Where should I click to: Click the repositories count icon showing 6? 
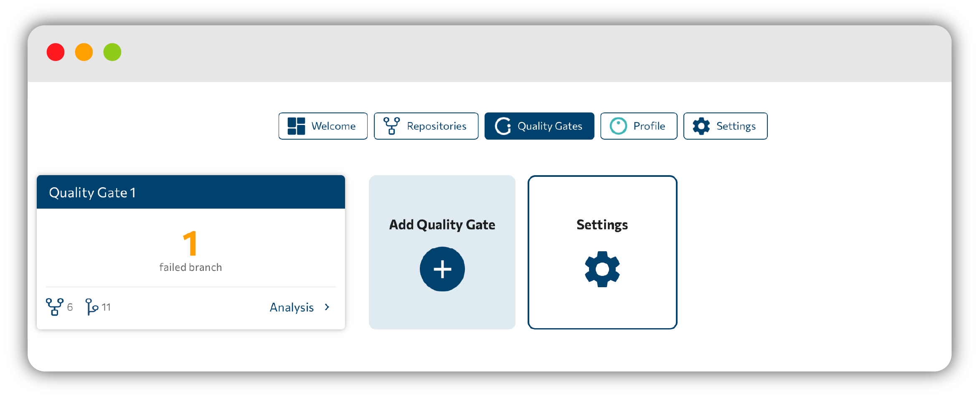pyautogui.click(x=55, y=307)
